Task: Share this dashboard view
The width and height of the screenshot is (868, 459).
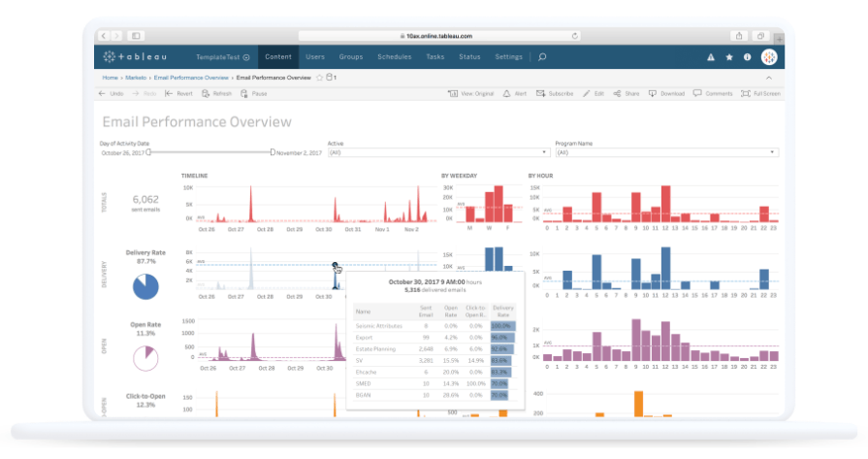Action: click(617, 94)
